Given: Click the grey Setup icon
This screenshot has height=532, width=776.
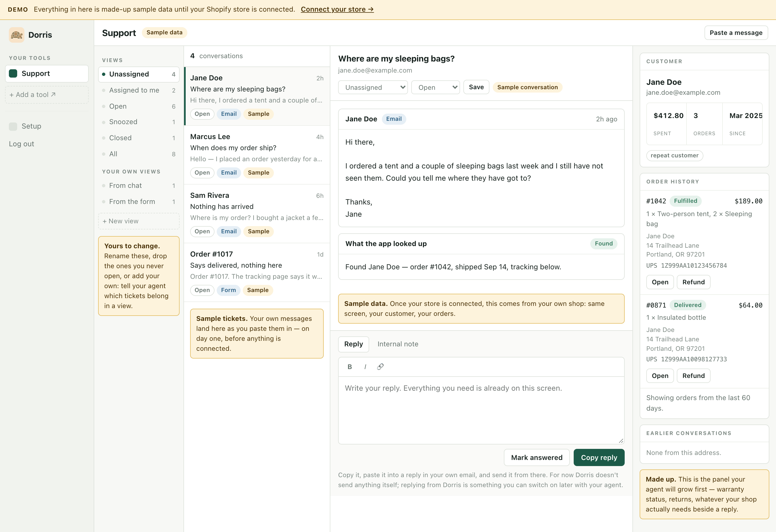Looking at the screenshot, I should (x=13, y=126).
